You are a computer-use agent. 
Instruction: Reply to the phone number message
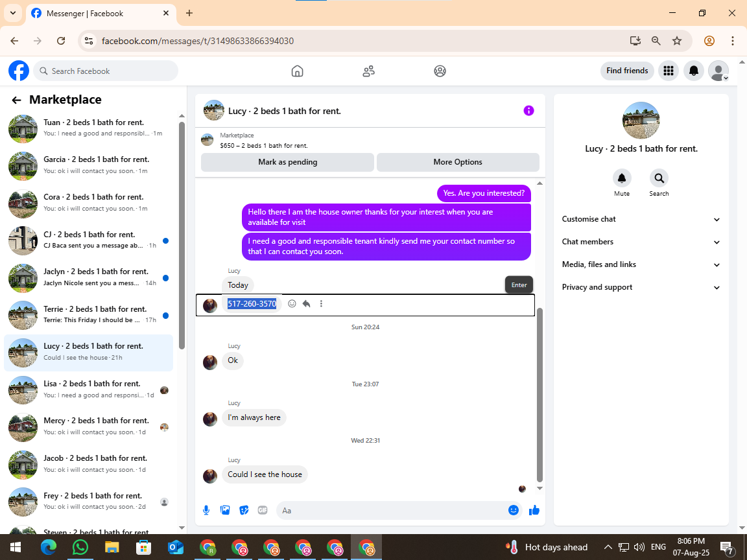[306, 304]
